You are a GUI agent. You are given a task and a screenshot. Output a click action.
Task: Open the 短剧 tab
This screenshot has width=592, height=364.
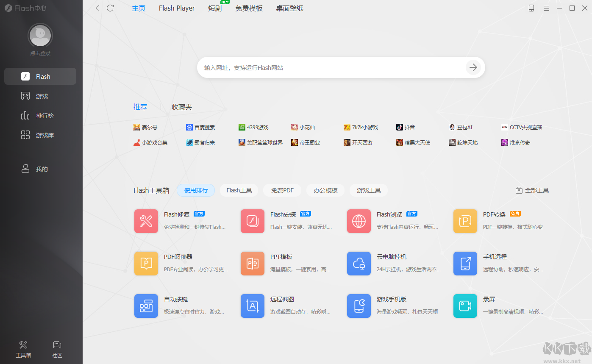(215, 8)
